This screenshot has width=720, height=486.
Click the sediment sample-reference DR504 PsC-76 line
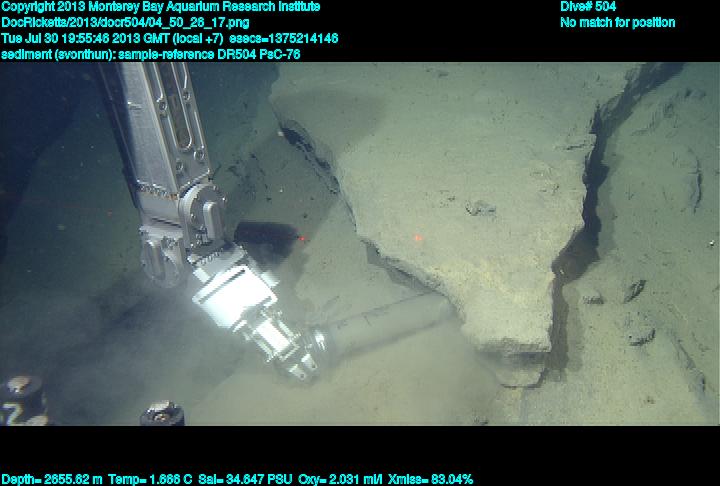point(151,54)
